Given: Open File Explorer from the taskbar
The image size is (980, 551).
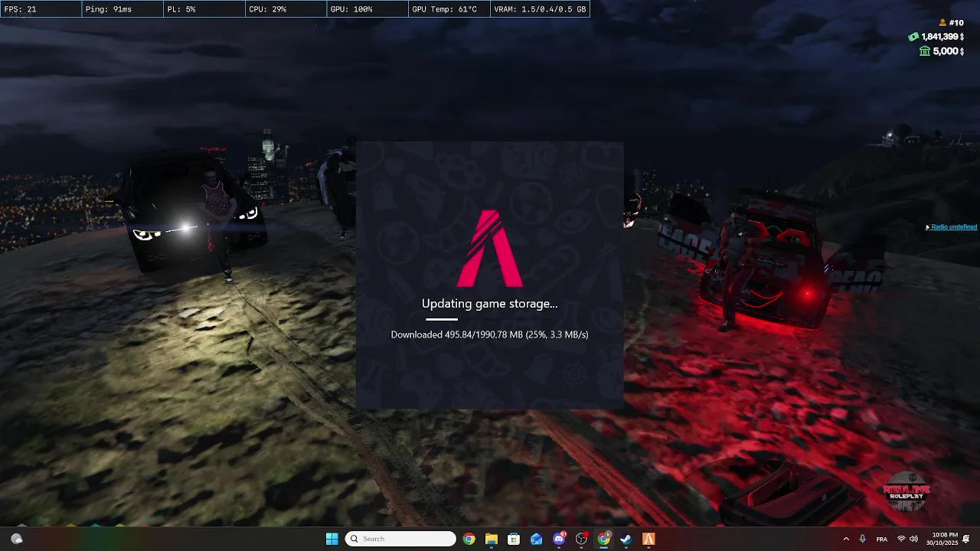Looking at the screenshot, I should pyautogui.click(x=492, y=539).
